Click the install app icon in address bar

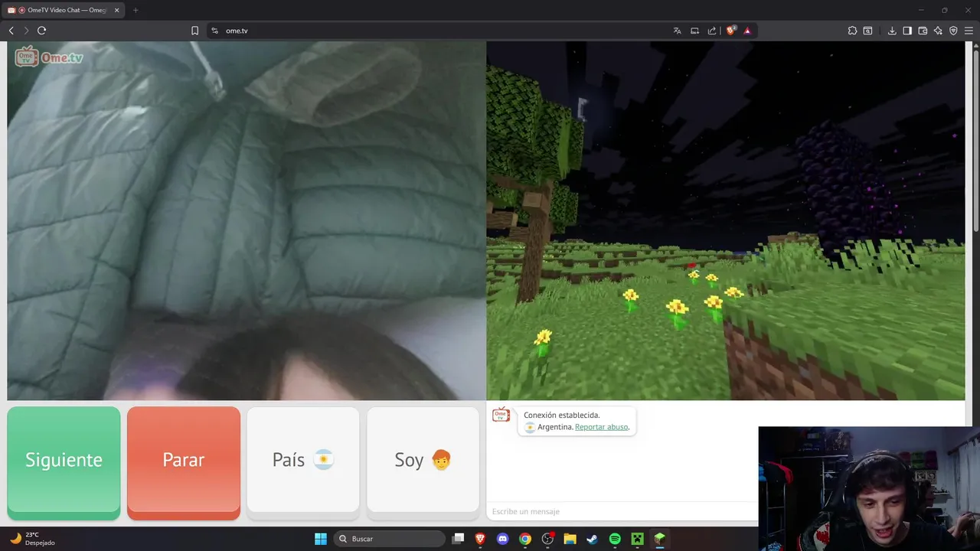click(694, 31)
